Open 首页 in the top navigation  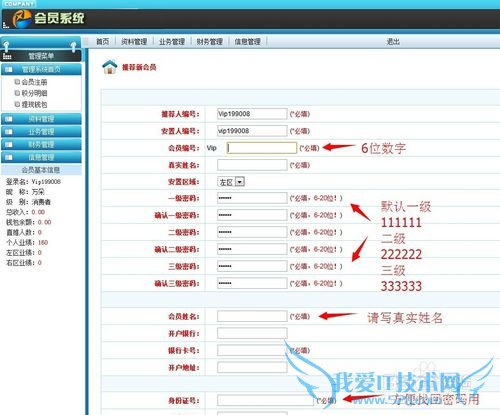tap(102, 42)
